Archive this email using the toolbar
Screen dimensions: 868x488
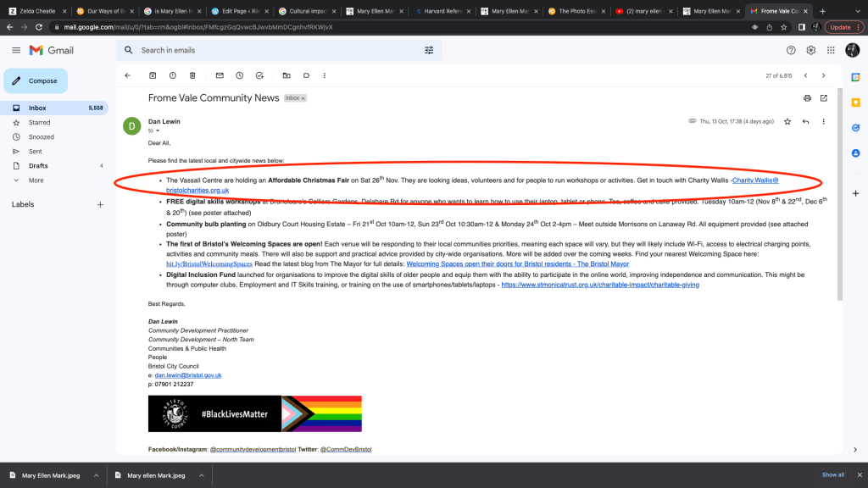click(x=153, y=75)
